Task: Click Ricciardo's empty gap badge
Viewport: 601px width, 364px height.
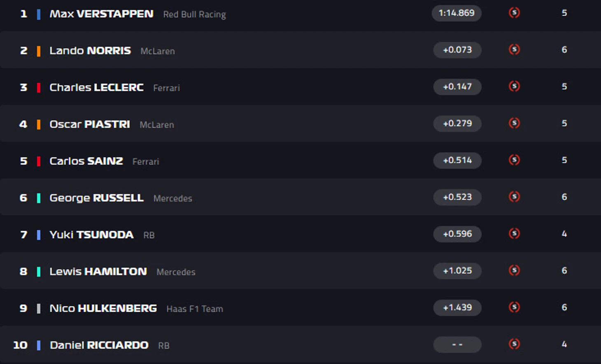Action: [457, 345]
